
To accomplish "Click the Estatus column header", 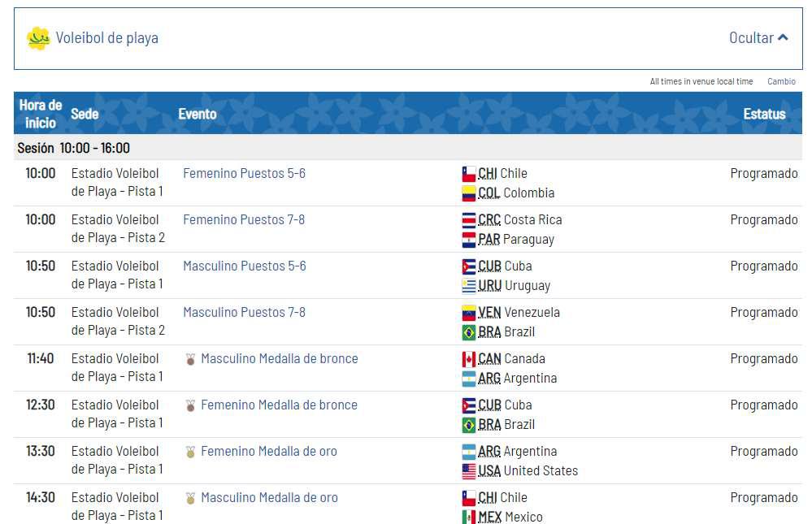I will 764,114.
